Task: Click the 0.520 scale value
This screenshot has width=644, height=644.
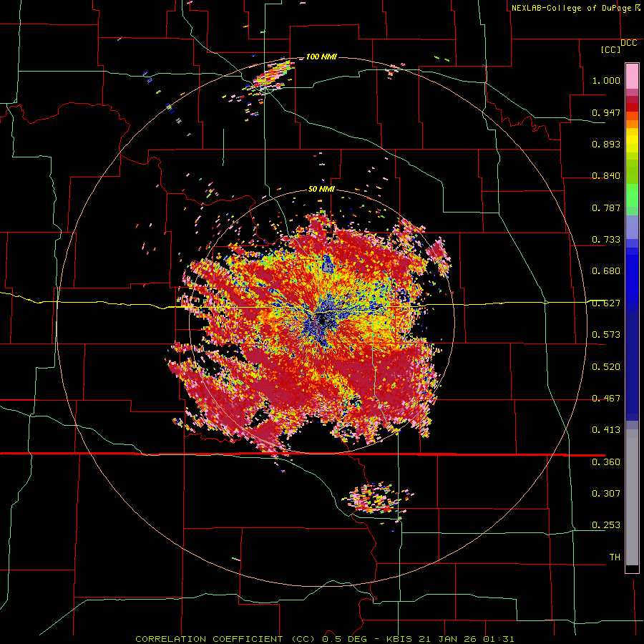Action: tap(606, 367)
